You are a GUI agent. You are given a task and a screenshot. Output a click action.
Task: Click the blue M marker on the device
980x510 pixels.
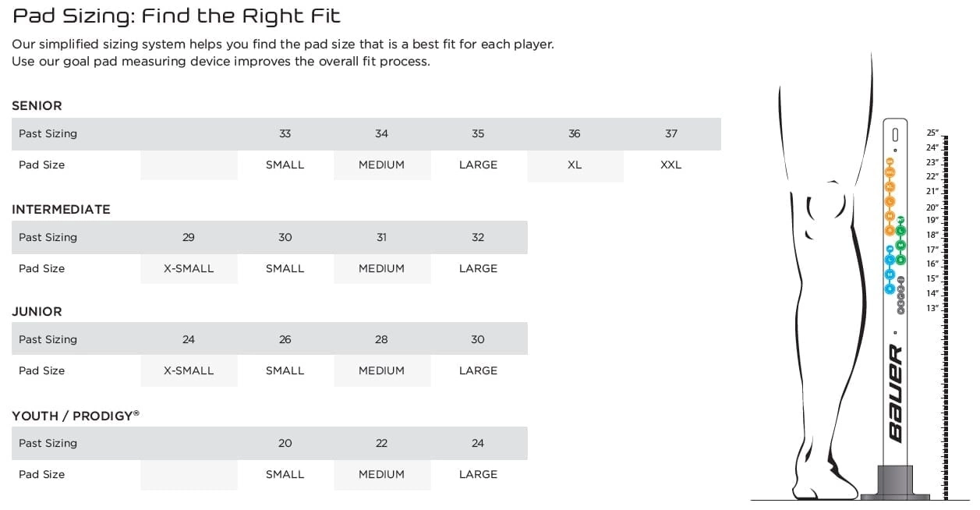pos(890,274)
